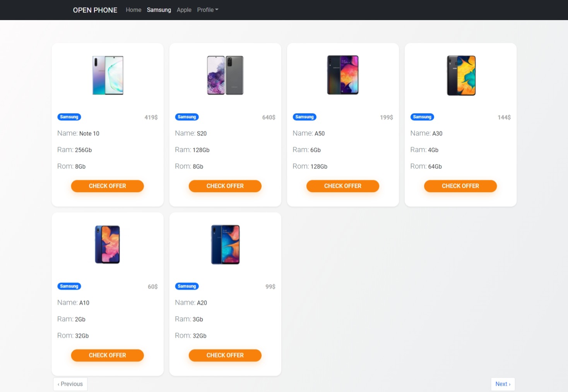Check offer for the A10
The image size is (568, 392).
coord(107,355)
